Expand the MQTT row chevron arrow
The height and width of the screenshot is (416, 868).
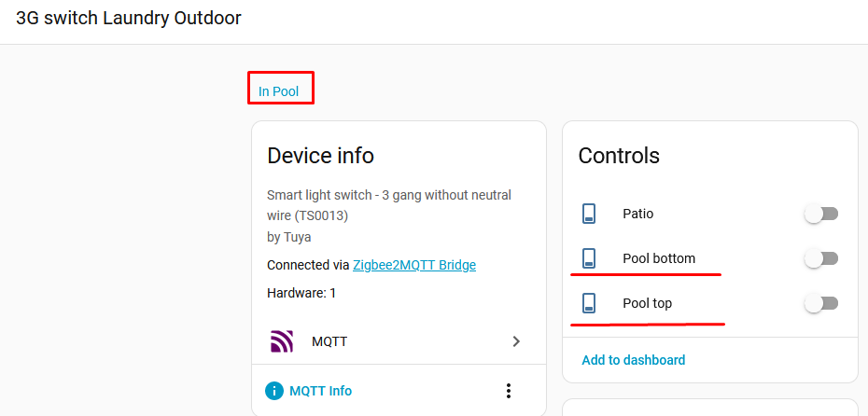point(516,341)
